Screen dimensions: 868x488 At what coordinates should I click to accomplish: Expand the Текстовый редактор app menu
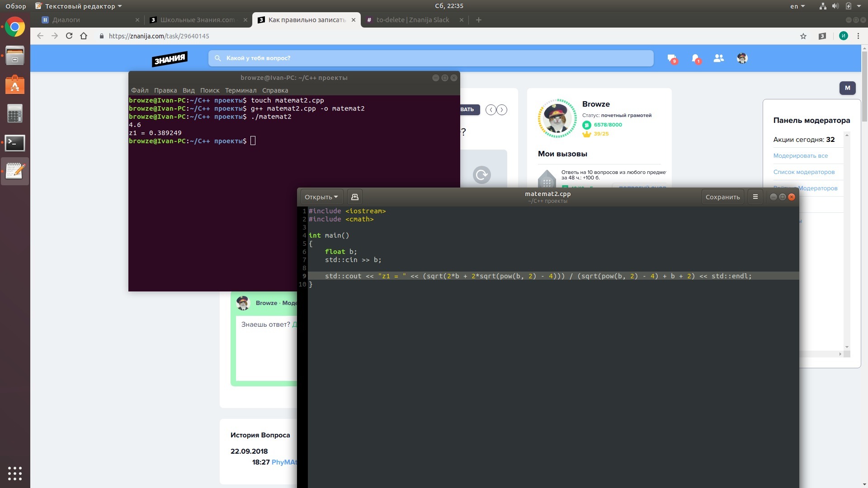point(80,6)
